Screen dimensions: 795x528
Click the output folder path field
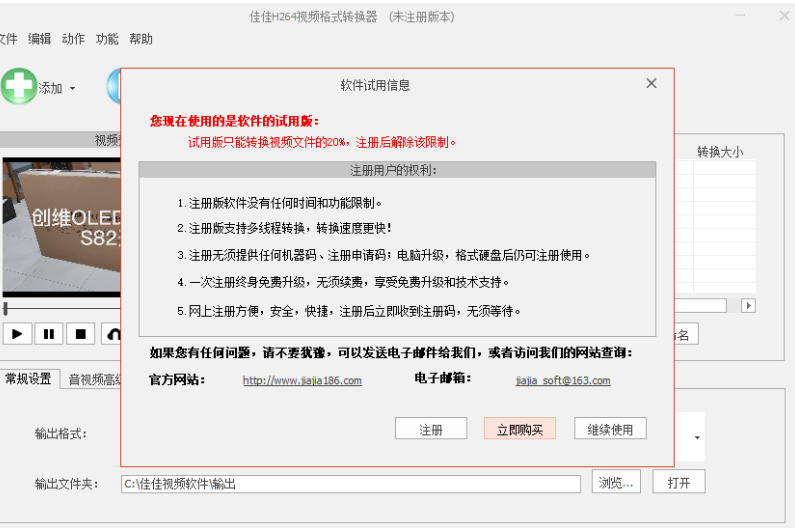pyautogui.click(x=351, y=484)
